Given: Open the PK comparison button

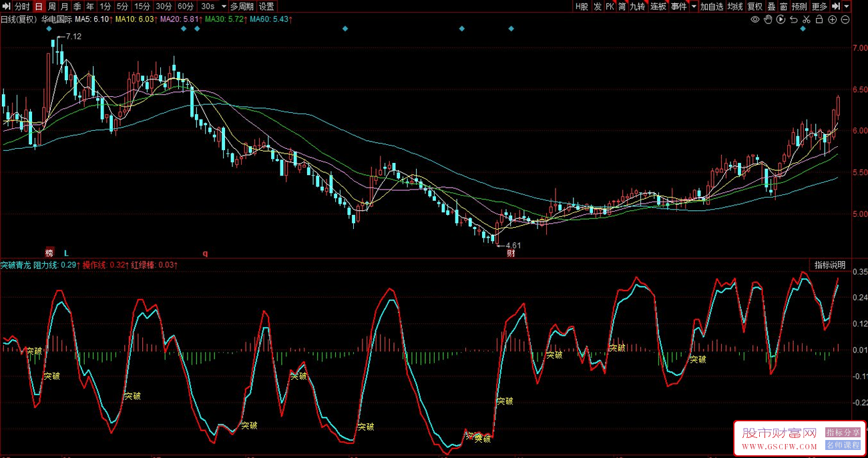Looking at the screenshot, I should point(610,6).
